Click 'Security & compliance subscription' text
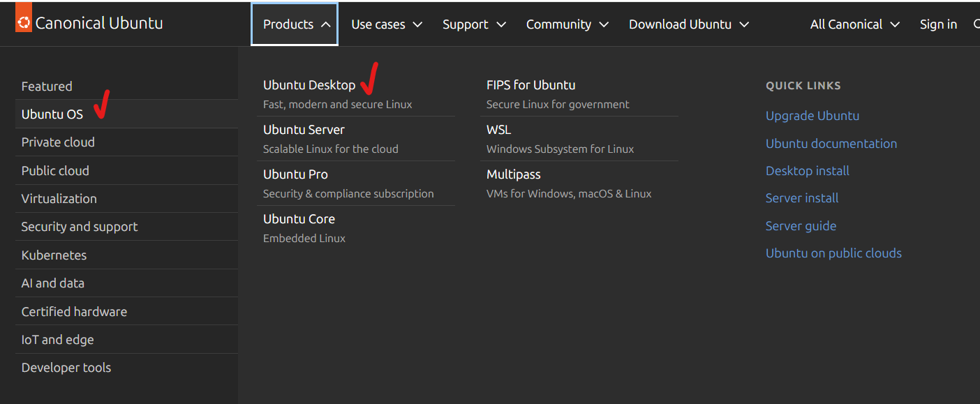The image size is (980, 404). 348,194
